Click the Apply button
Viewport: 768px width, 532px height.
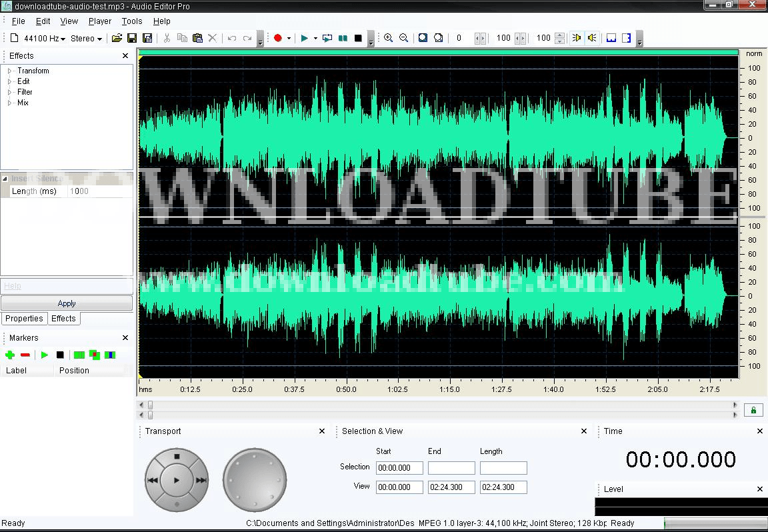(67, 303)
